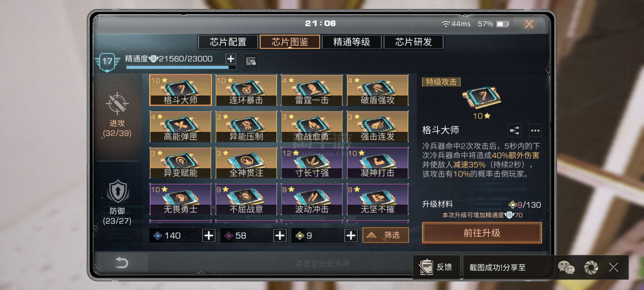The image size is (644, 290).
Task: Open the three-dots more options icon
Action: [535, 130]
